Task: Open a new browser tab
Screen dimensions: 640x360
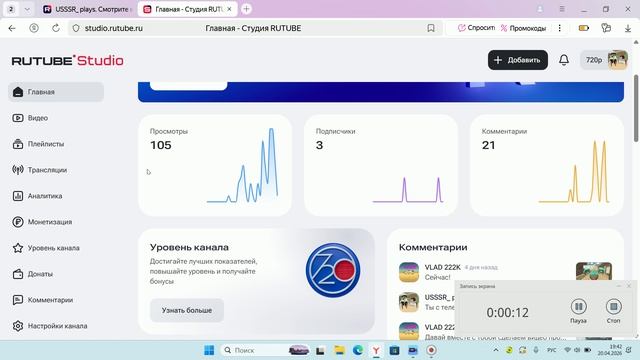Action: pyautogui.click(x=247, y=9)
